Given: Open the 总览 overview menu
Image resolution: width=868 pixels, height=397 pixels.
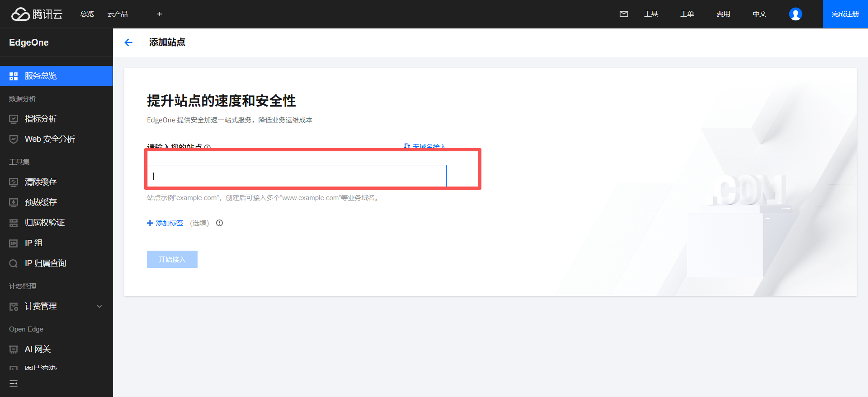Looking at the screenshot, I should coord(87,14).
